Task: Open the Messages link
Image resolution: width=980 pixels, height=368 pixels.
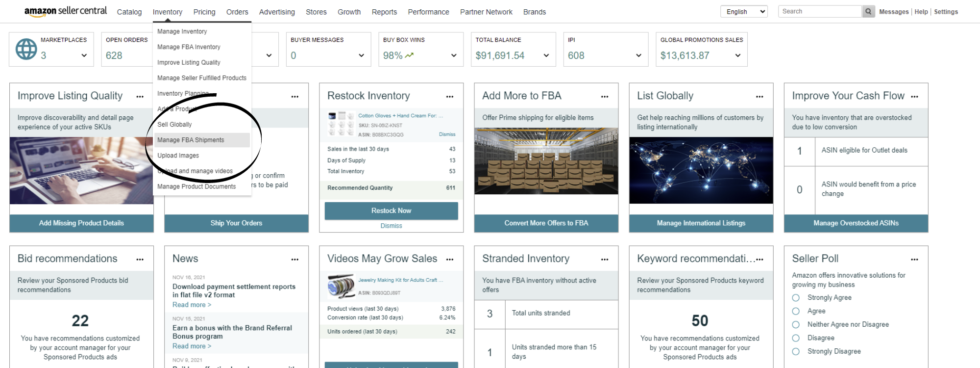Action: coord(894,12)
